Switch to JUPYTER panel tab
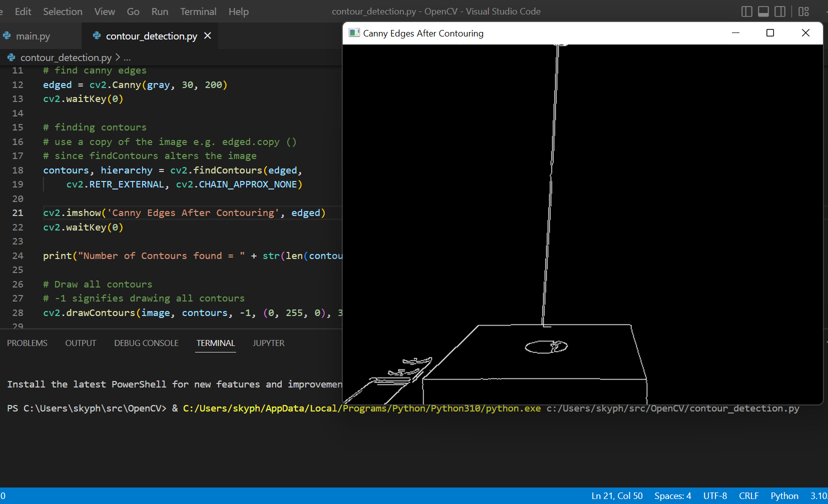Image resolution: width=828 pixels, height=504 pixels. [x=269, y=343]
